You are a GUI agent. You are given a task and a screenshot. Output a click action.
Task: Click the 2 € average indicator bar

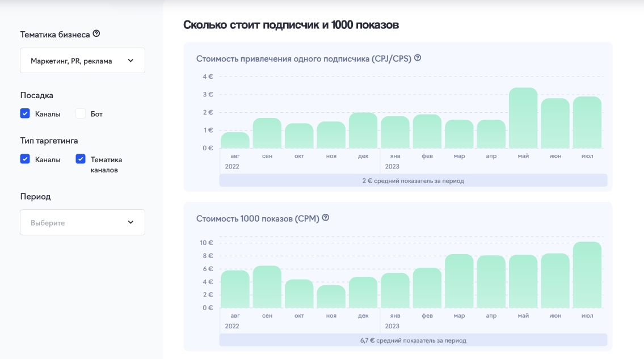coord(413,180)
